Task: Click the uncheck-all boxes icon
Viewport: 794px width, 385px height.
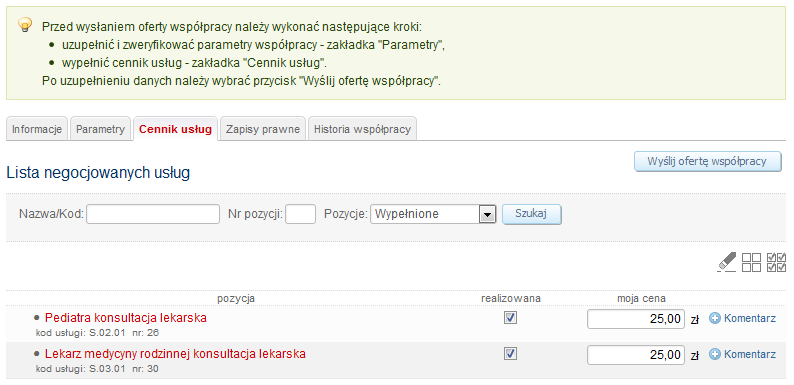Action: [751, 262]
